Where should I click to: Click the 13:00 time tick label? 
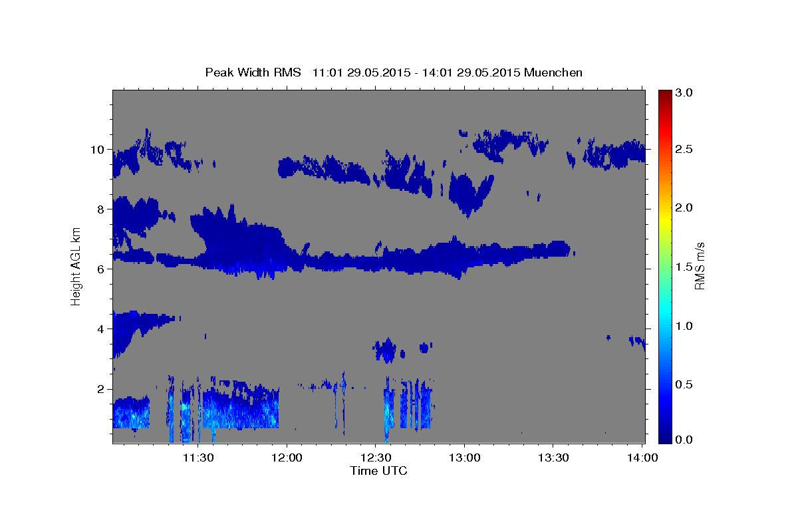464,458
